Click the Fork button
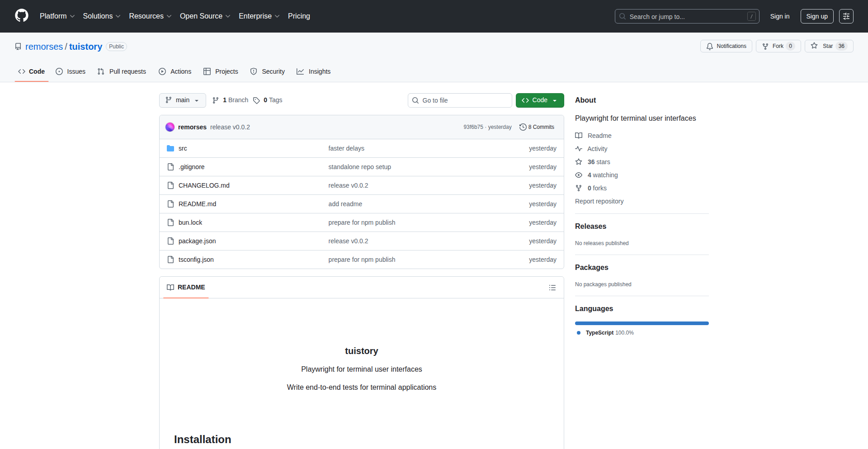The image size is (868, 449). coord(778,46)
